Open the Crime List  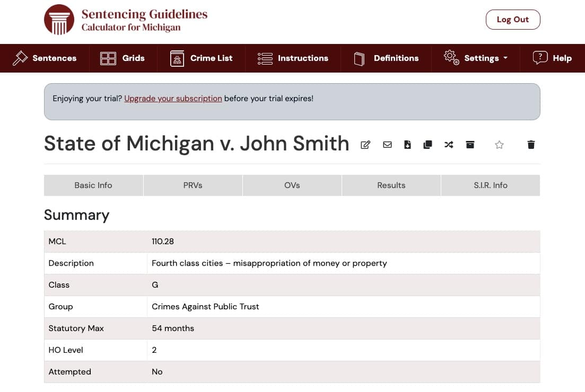202,58
